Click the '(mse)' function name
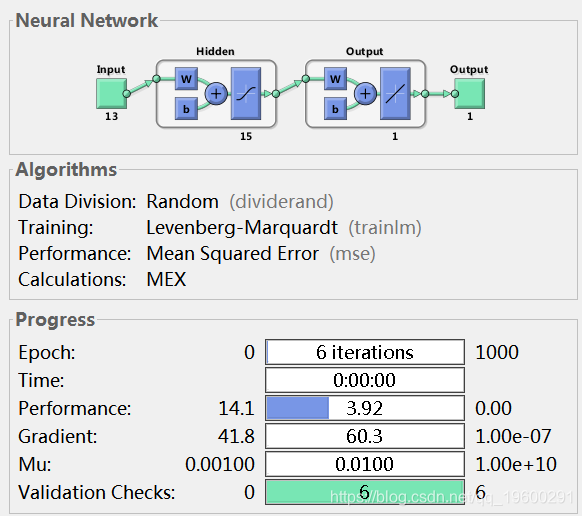582x516 pixels. point(352,254)
